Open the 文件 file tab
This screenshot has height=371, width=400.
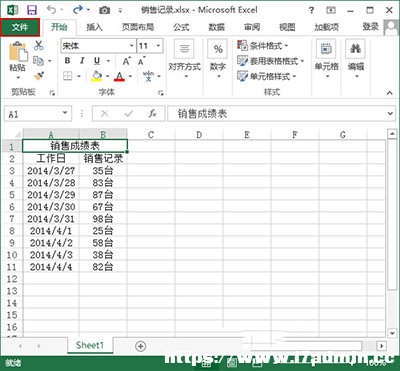[x=20, y=27]
